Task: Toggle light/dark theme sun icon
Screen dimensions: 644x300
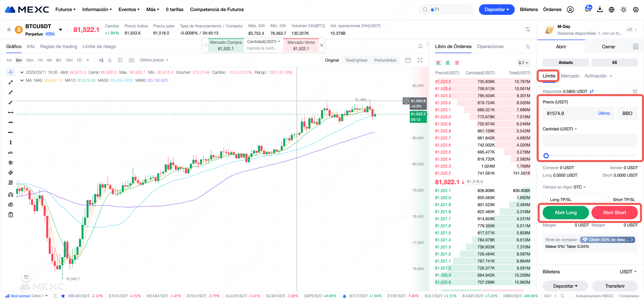Action: [624, 10]
